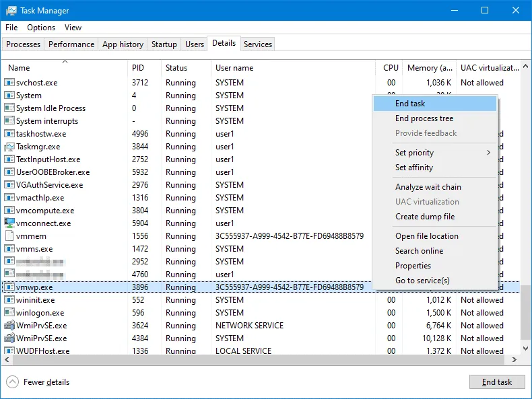Screen dimensions: 532x399
Task: Click the WUDFHost.exe process icon
Action: click(9, 351)
